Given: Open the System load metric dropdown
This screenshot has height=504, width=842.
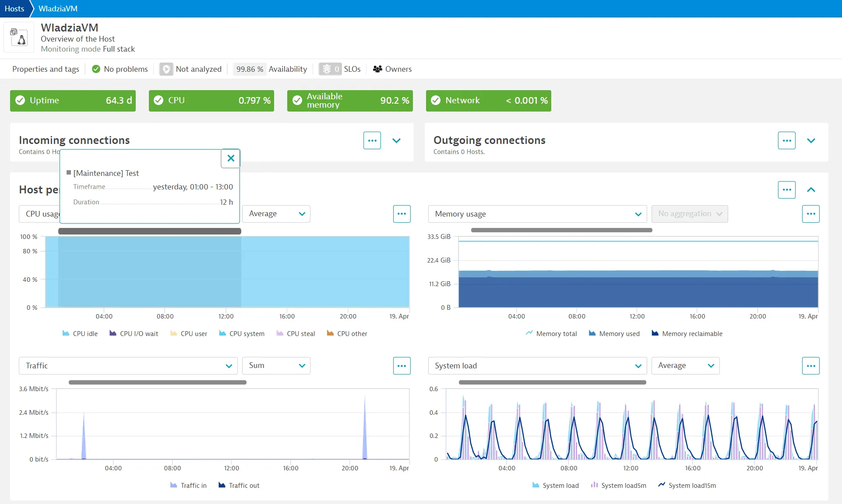Looking at the screenshot, I should tap(537, 366).
